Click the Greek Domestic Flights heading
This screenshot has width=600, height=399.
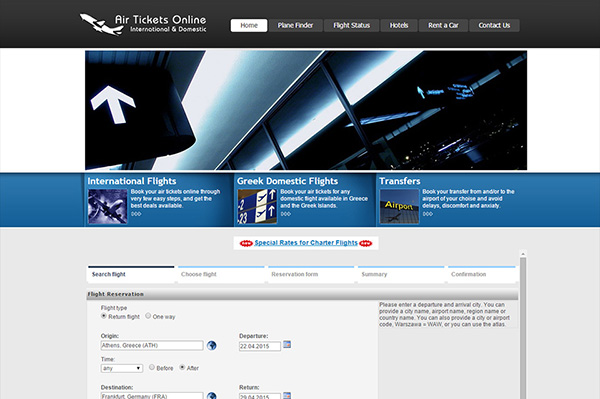pyautogui.click(x=287, y=181)
